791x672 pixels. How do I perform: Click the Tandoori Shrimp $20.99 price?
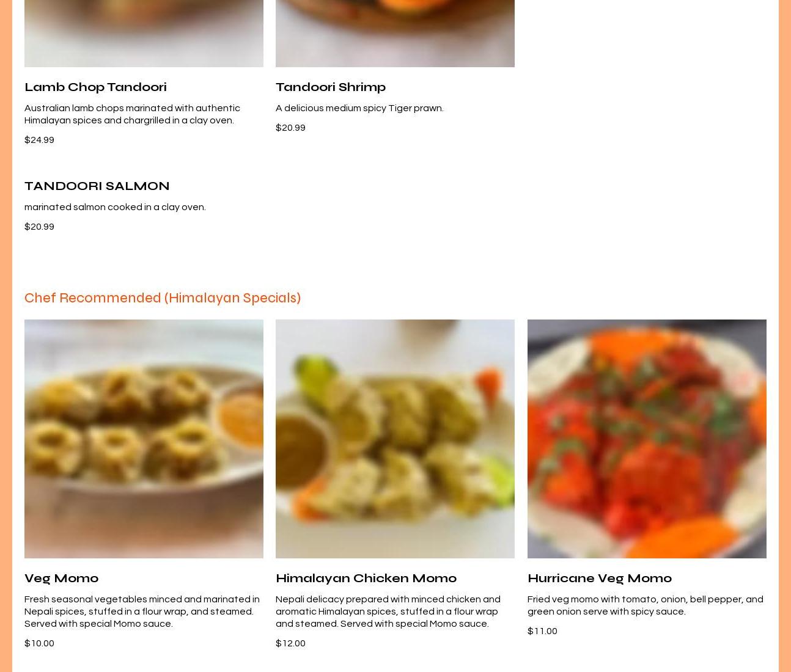tap(290, 128)
